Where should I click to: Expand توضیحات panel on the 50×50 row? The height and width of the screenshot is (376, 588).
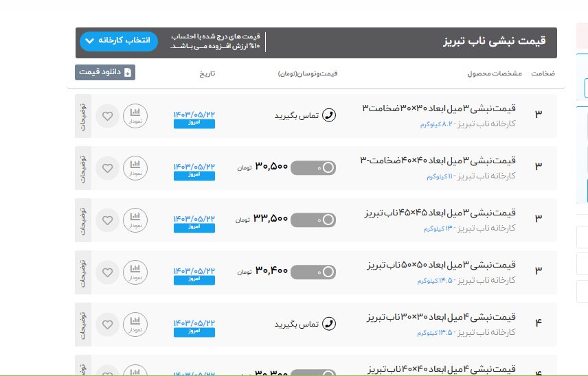[82, 272]
